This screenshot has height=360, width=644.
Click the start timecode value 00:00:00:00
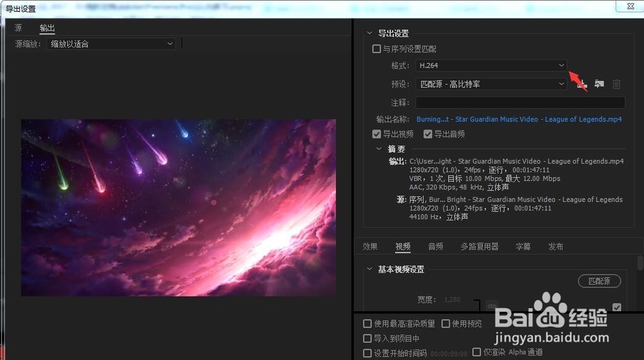tap(448, 354)
